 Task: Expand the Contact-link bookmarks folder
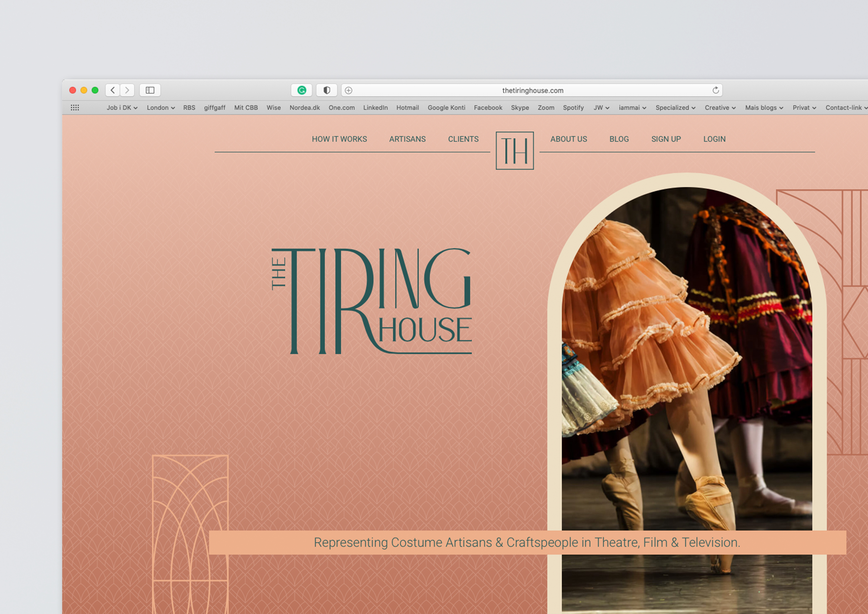point(846,108)
